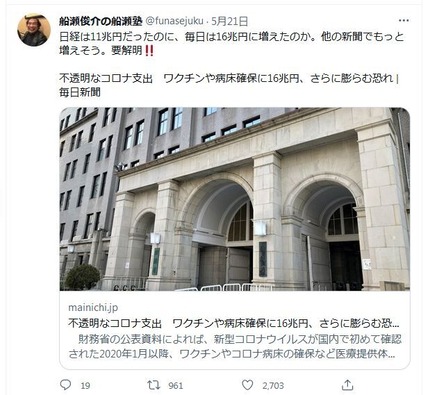Image resolution: width=430 pixels, height=395 pixels.
Task: Click the @funasejuku handle
Action: [174, 21]
